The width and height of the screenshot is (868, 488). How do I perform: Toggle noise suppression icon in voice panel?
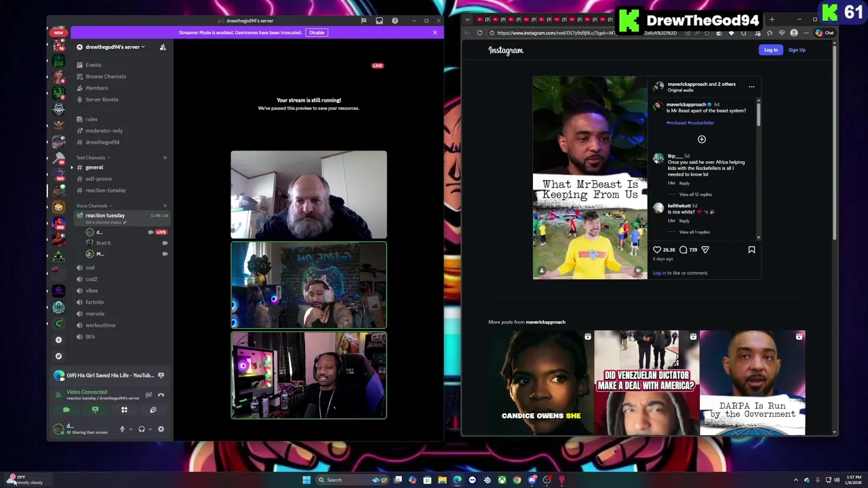(x=149, y=394)
